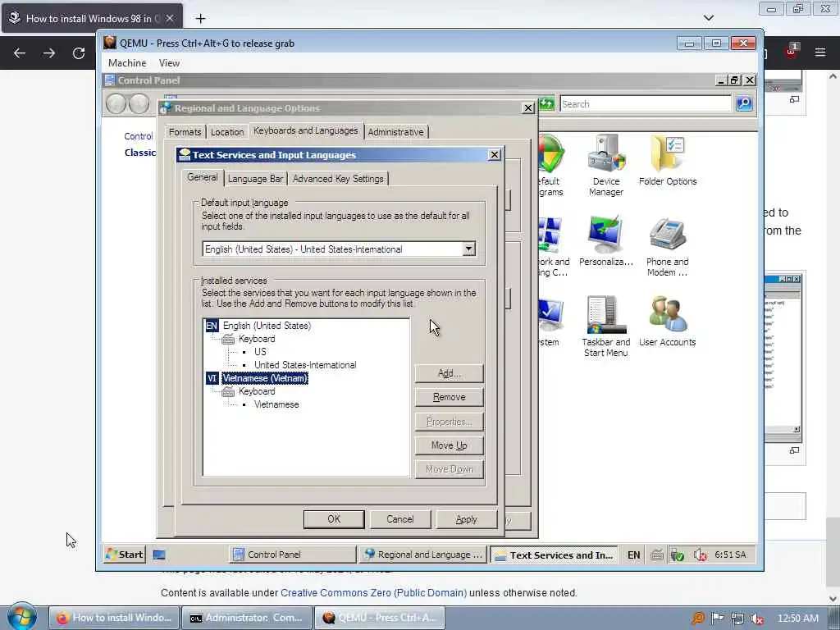Click Classic view link in Control Panel
The height and width of the screenshot is (630, 840).
coord(139,153)
